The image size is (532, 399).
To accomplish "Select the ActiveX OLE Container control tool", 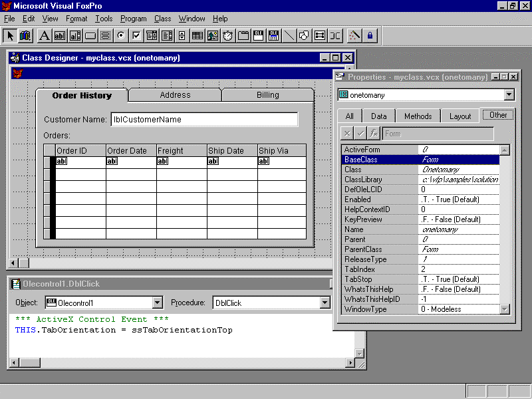I will (259, 36).
